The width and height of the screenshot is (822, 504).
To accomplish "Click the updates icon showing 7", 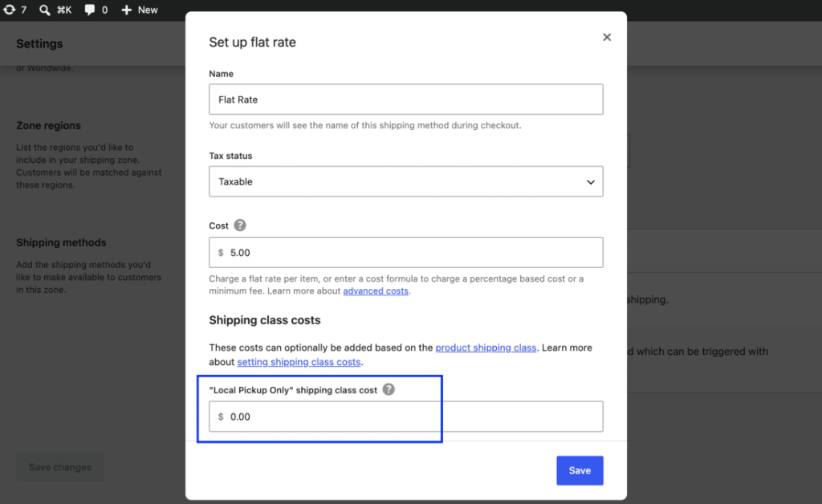I will (x=14, y=10).
